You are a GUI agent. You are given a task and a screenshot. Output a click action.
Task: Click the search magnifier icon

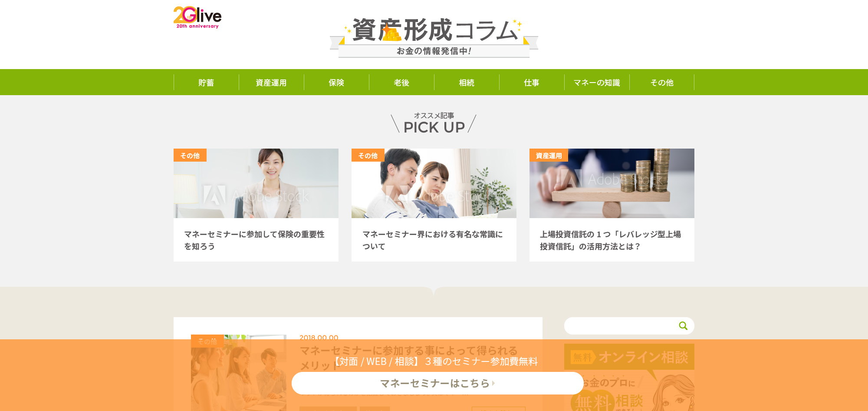tap(683, 326)
